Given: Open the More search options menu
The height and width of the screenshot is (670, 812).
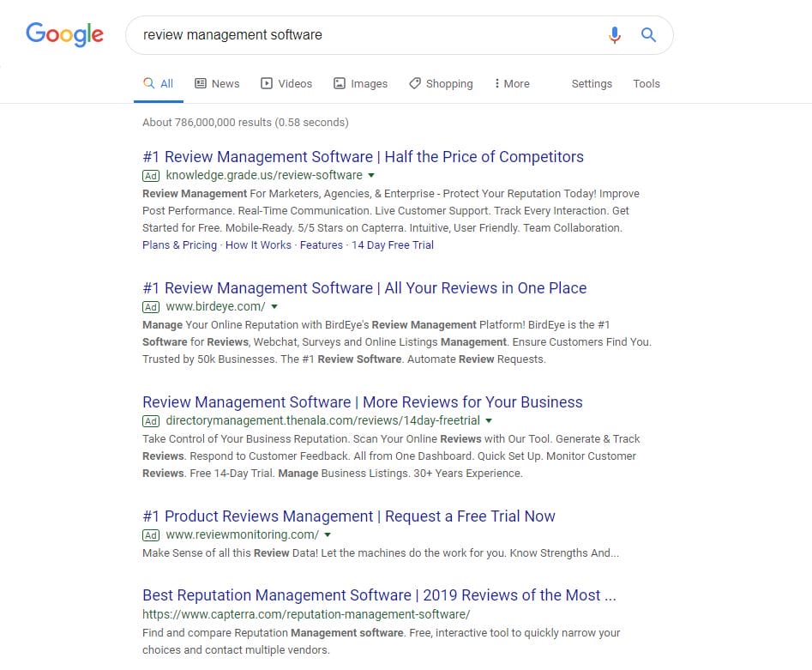Looking at the screenshot, I should (x=512, y=83).
